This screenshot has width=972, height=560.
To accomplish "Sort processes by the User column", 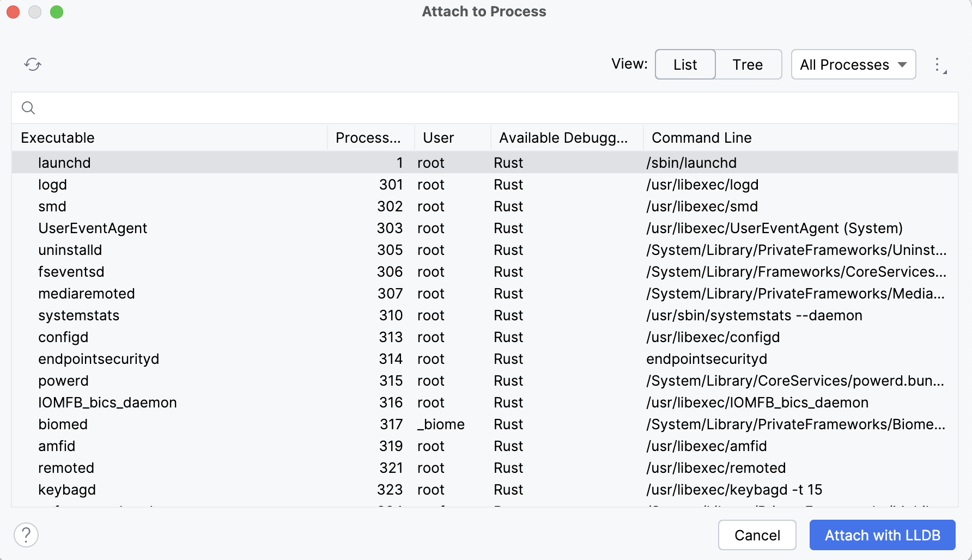I will pos(438,137).
